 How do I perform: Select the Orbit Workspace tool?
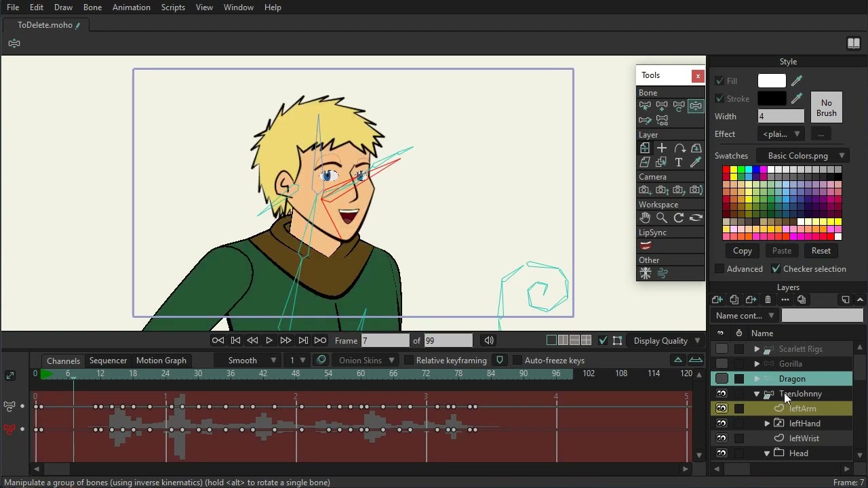pyautogui.click(x=696, y=218)
